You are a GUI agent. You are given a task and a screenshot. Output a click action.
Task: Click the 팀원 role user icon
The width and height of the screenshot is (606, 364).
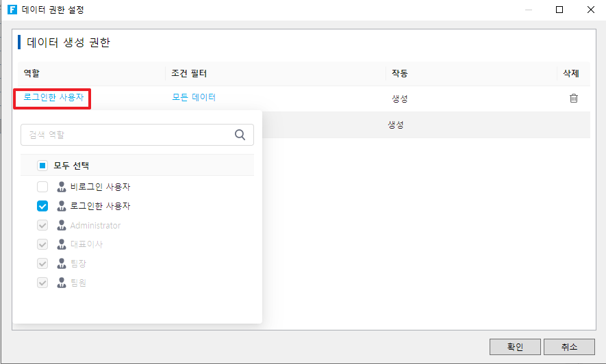coord(62,283)
